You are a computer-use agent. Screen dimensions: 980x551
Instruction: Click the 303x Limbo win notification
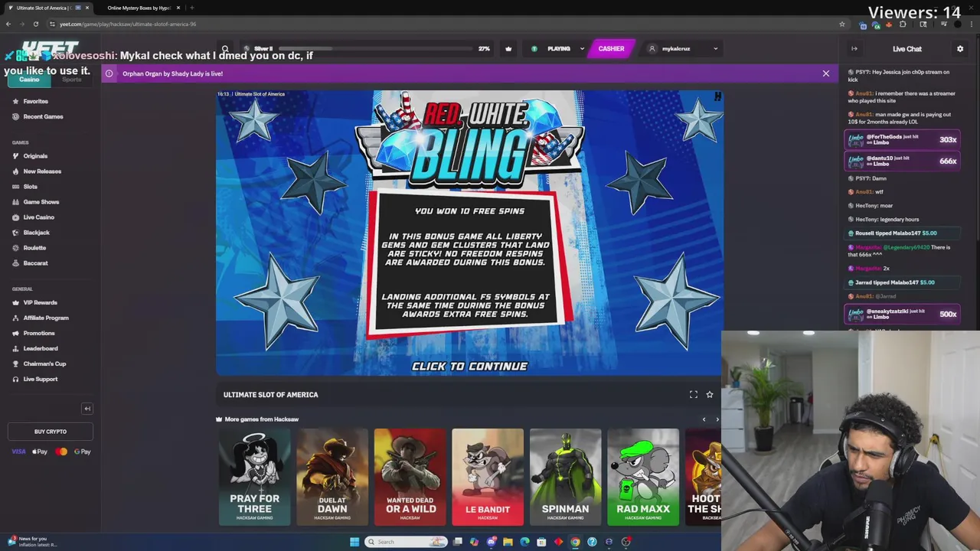[903, 140]
